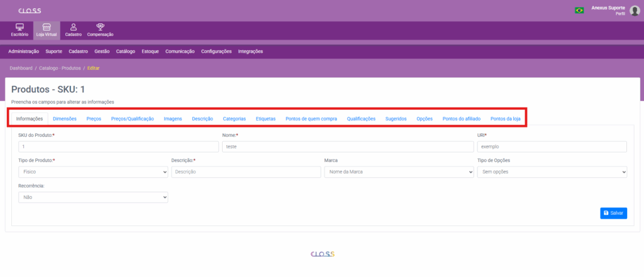Click the user profile avatar
This screenshot has height=277, width=644.
coord(634,10)
